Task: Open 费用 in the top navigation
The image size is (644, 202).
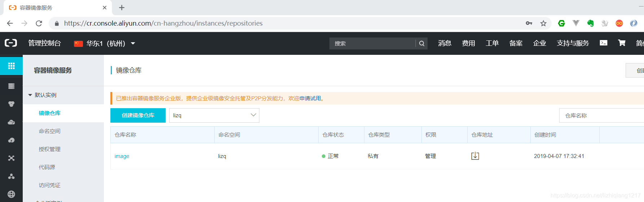Action: point(469,43)
